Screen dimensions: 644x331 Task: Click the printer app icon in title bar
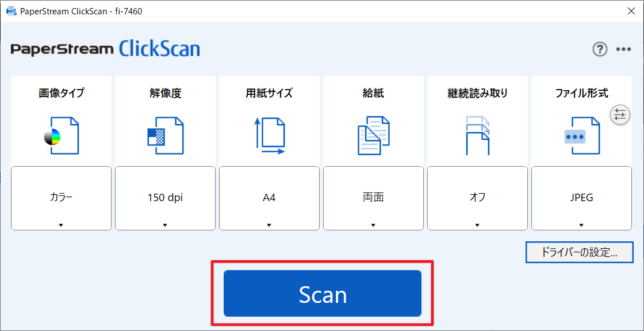(x=10, y=11)
